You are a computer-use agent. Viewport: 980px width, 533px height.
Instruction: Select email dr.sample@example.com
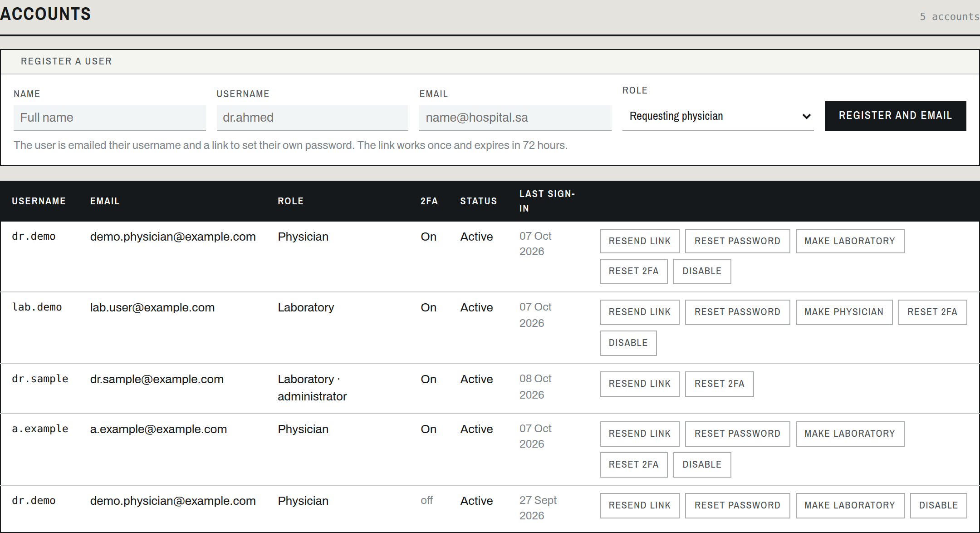point(157,379)
